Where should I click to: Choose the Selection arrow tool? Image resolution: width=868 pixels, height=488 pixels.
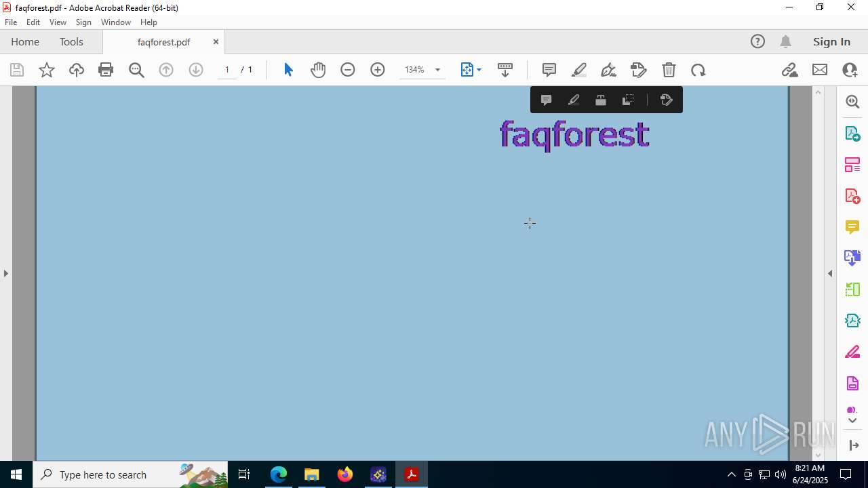pos(288,70)
